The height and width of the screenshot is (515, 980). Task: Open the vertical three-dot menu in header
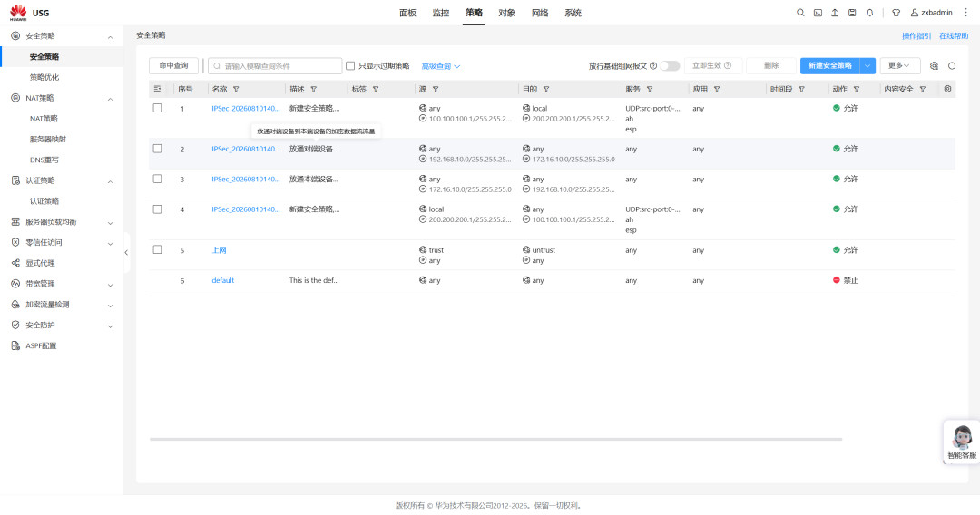(965, 13)
